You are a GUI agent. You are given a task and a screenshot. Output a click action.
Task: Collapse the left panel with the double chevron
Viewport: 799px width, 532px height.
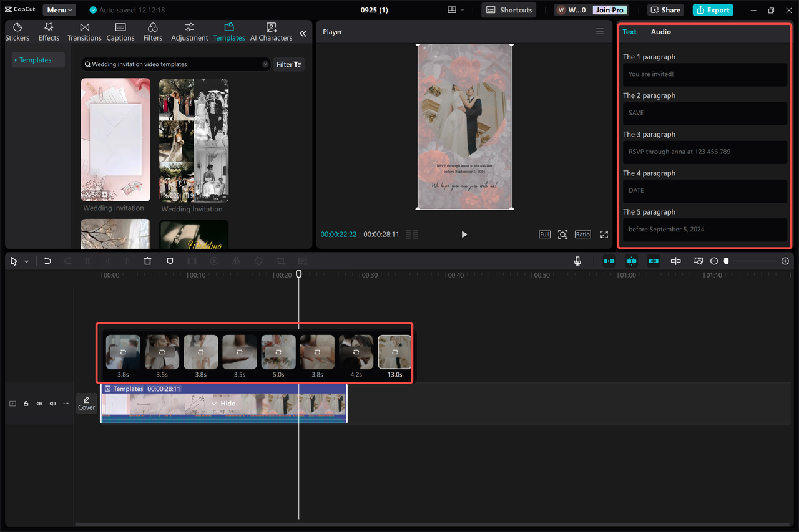(x=303, y=34)
